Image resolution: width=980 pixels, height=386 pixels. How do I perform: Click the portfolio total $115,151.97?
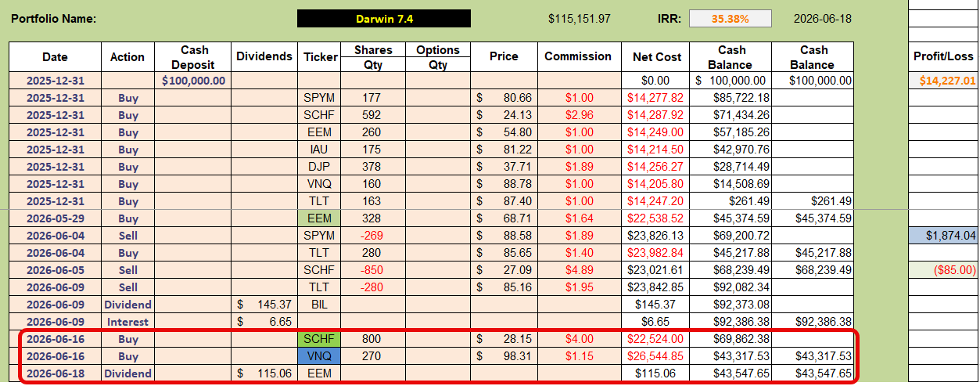coord(580,18)
